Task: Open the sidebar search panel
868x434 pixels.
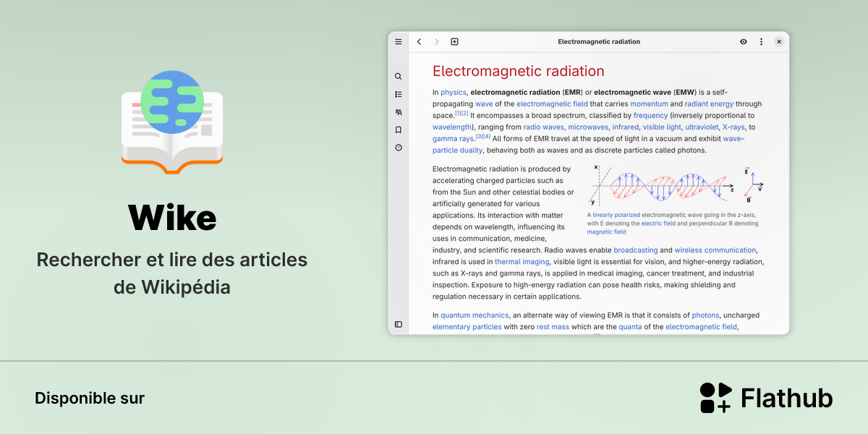Action: point(398,76)
